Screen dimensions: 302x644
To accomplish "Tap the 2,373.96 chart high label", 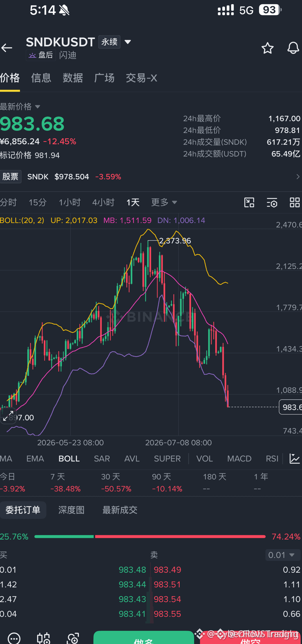I will tap(175, 241).
